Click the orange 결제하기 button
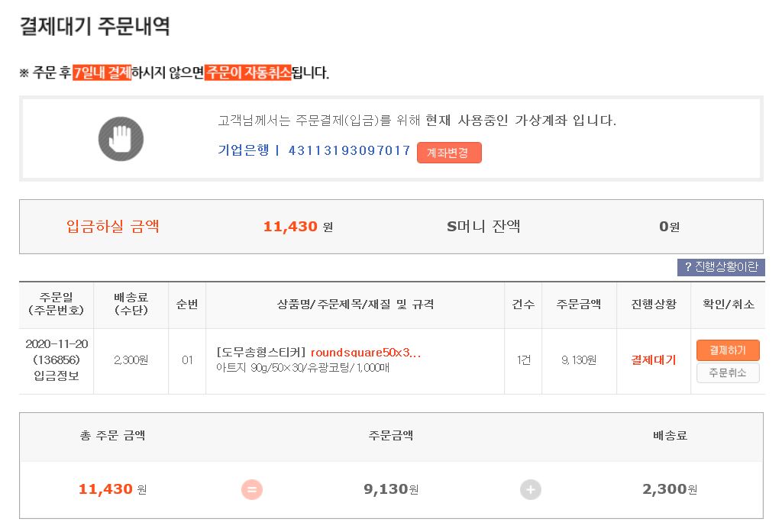The width and height of the screenshot is (782, 532). point(728,350)
